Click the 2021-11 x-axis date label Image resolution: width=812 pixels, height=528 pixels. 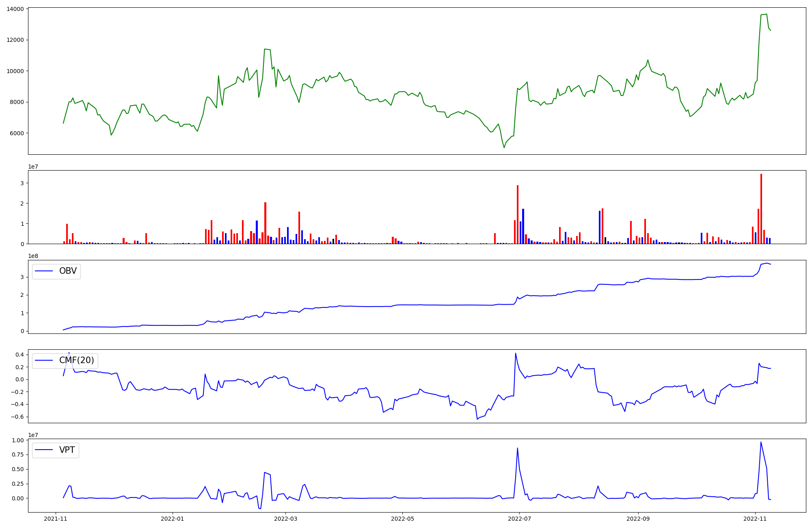[56, 518]
